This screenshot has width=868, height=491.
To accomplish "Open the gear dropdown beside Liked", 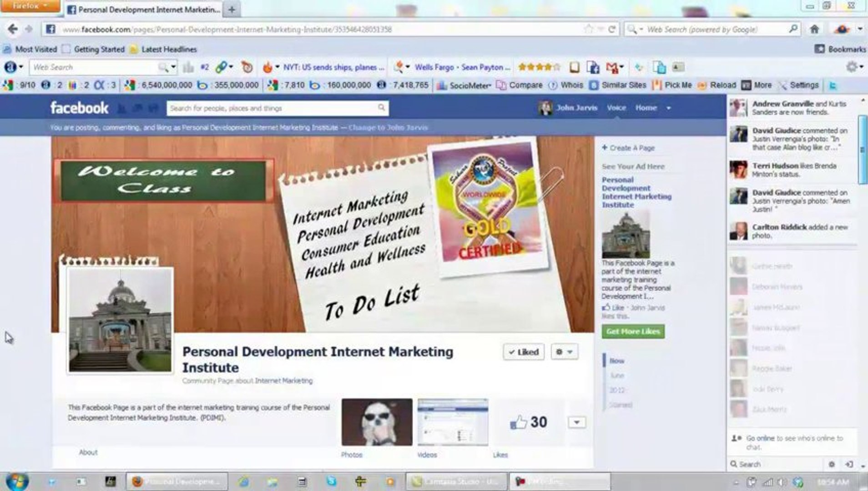I will (x=564, y=351).
